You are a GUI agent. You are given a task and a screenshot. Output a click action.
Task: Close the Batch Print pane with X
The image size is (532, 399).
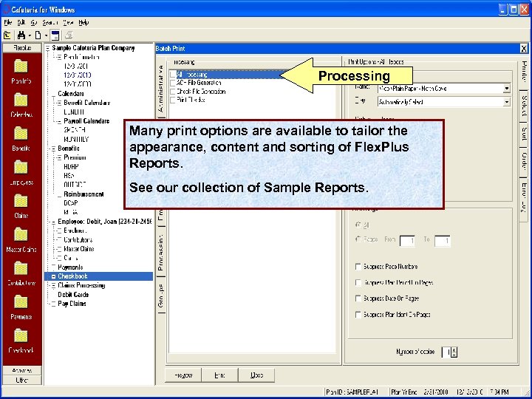click(x=524, y=49)
